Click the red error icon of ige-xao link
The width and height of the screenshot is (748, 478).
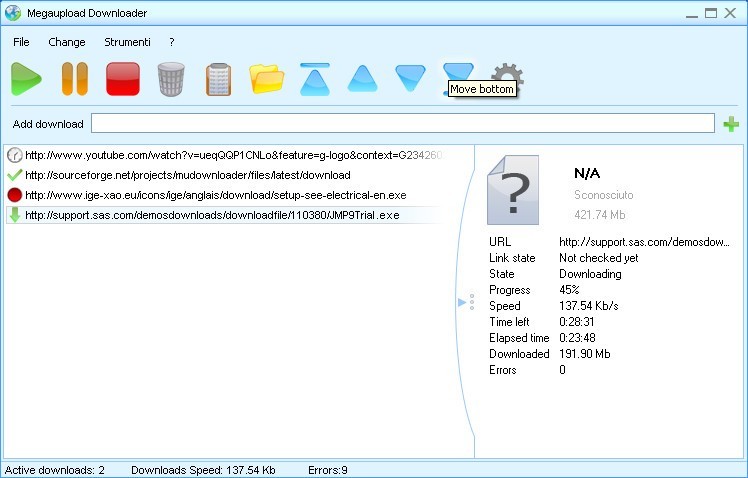point(15,195)
